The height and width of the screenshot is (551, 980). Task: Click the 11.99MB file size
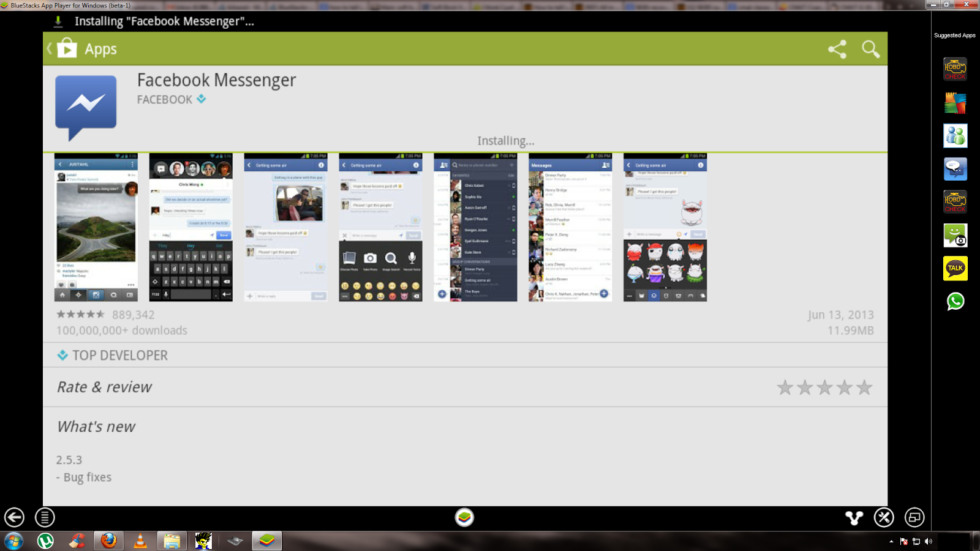(851, 331)
